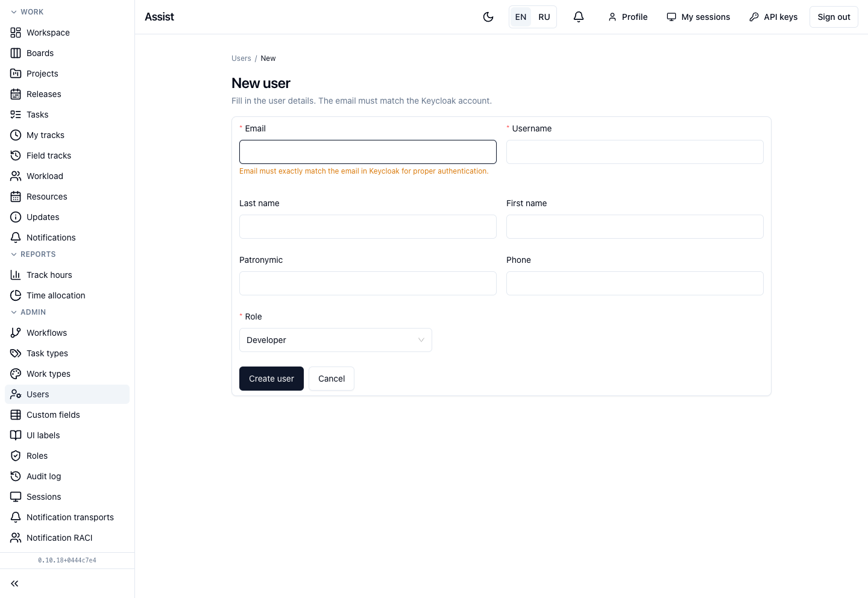Viewport: 868px width, 598px height.
Task: Open Workflows admin page
Action: 67,333
